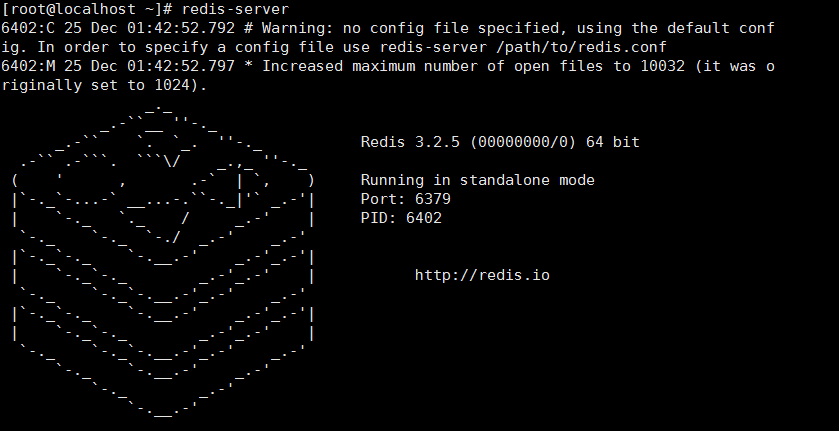Click the Redis ASCII art cube logo
The width and height of the screenshot is (839, 431).
[163, 261]
